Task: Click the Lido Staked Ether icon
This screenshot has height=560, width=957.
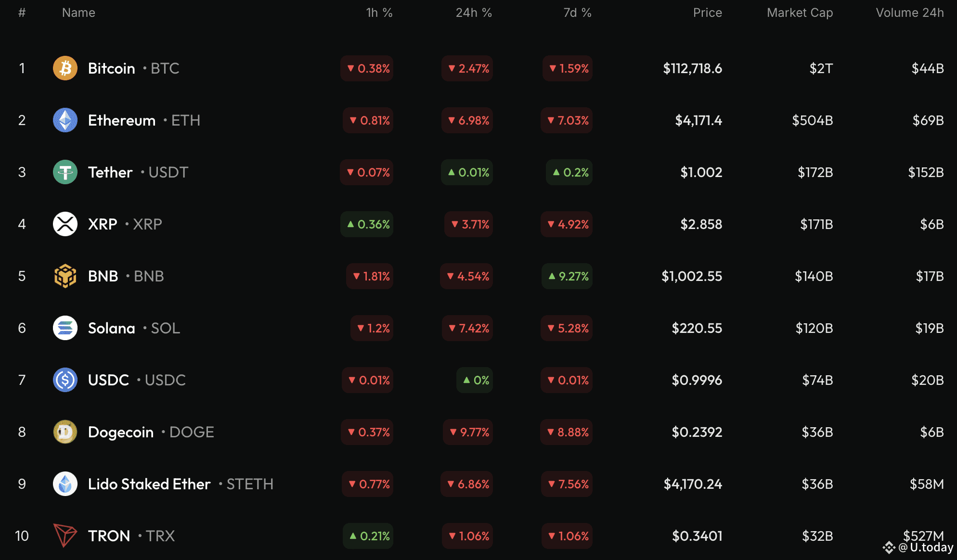Action: pos(65,484)
